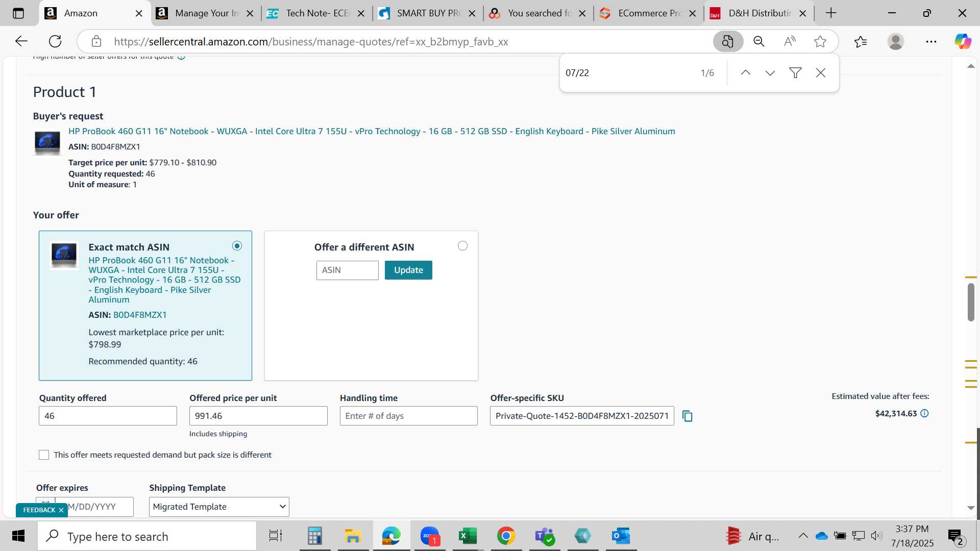Open Edge settings and more menu

pyautogui.click(x=931, y=41)
